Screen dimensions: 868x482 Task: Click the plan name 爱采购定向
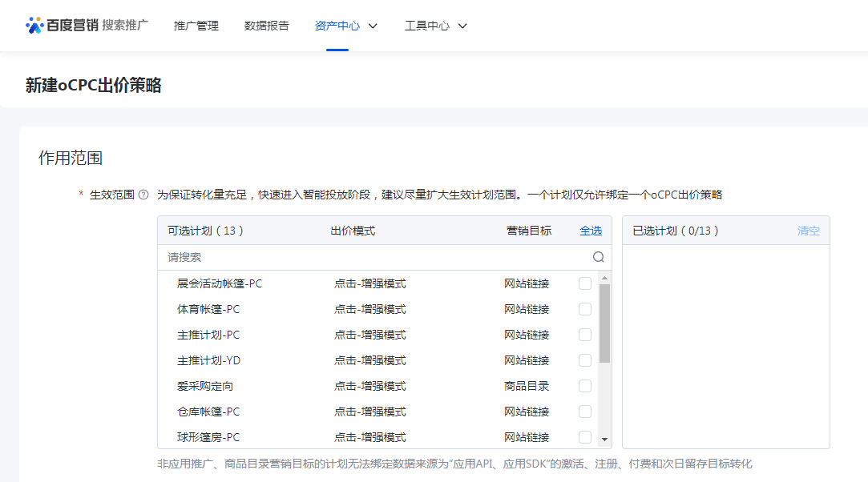(x=205, y=386)
